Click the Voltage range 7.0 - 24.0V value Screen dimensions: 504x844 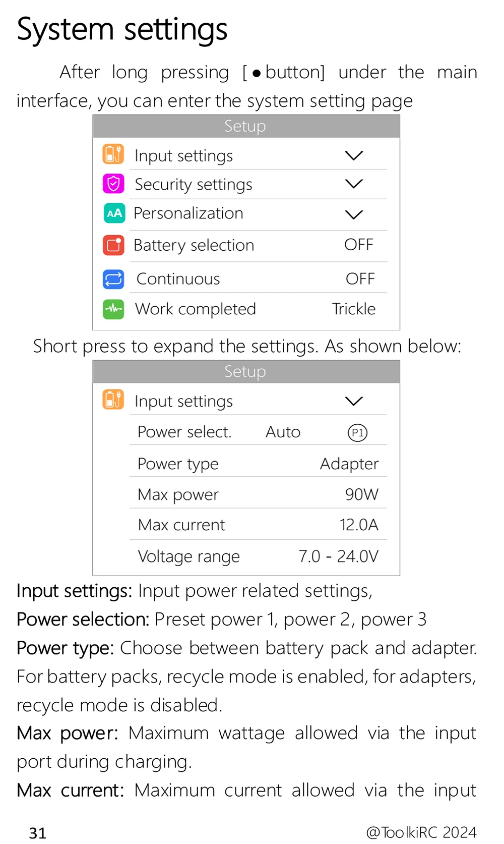pos(338,556)
